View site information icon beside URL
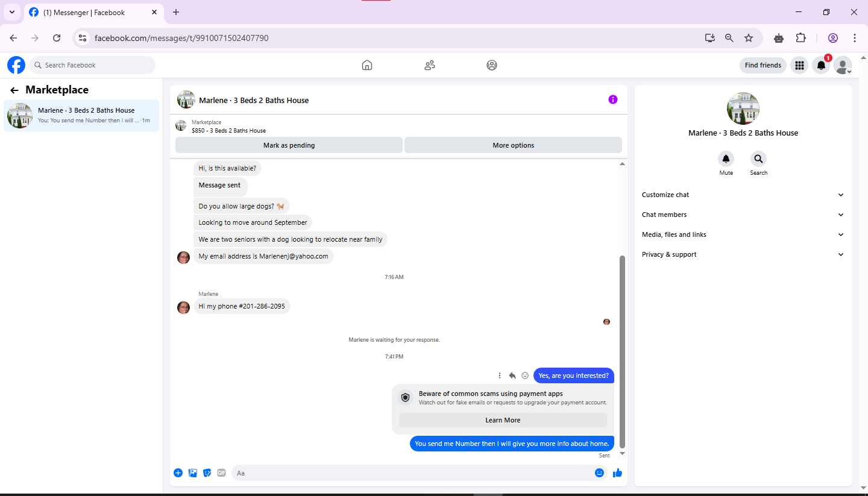This screenshot has height=496, width=868. coord(83,38)
